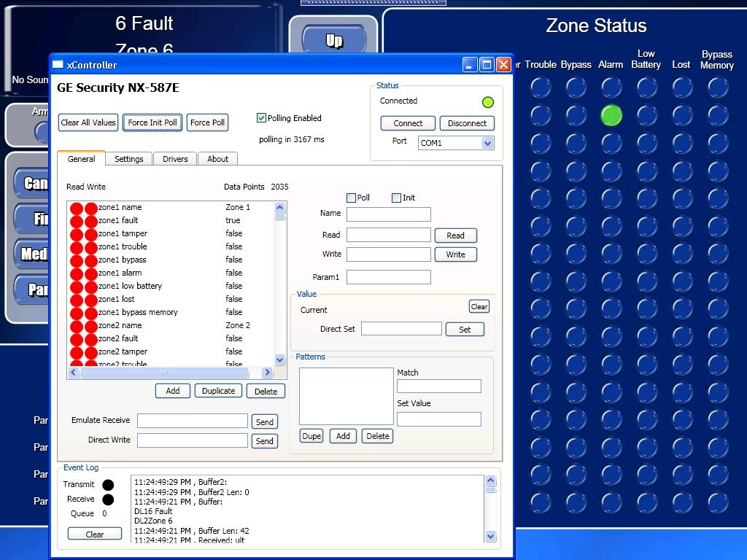Click the Event Log Clear button
Screen dimensions: 747x560
tap(94, 534)
